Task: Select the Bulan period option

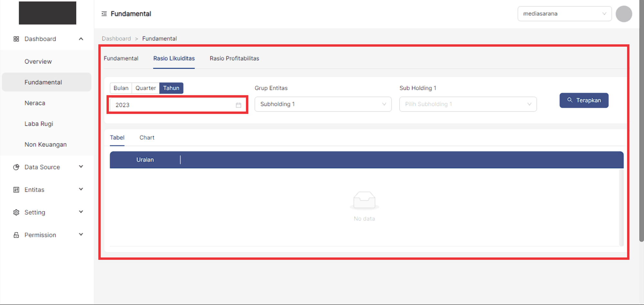Action: (x=121, y=88)
